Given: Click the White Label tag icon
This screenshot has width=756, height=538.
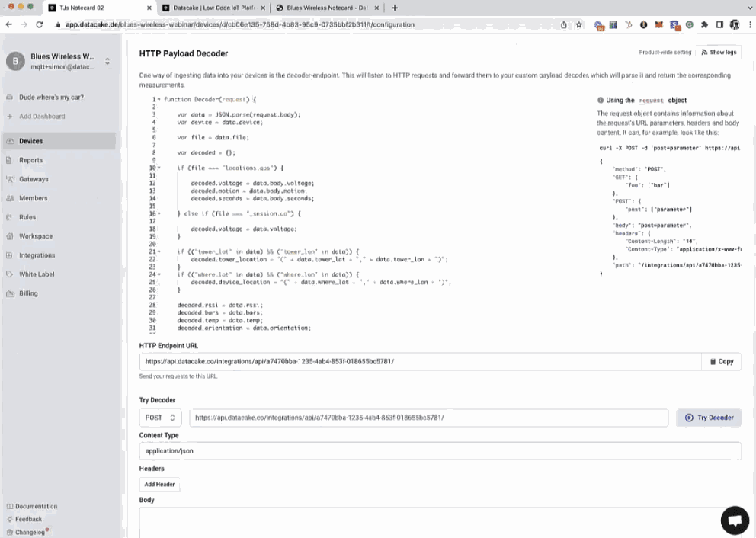Looking at the screenshot, I should (x=9, y=274).
